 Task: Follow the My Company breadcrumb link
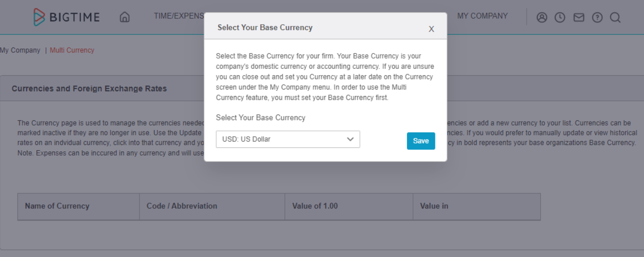(20, 50)
